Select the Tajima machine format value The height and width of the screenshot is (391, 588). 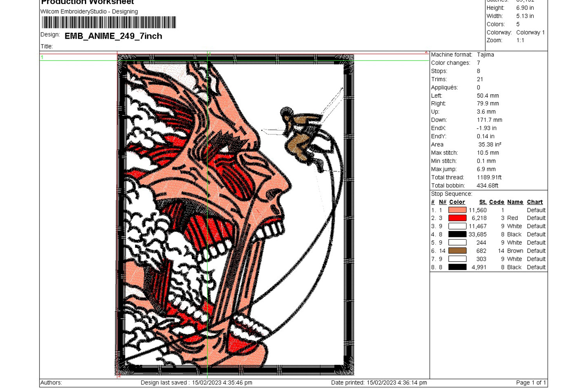tap(485, 55)
